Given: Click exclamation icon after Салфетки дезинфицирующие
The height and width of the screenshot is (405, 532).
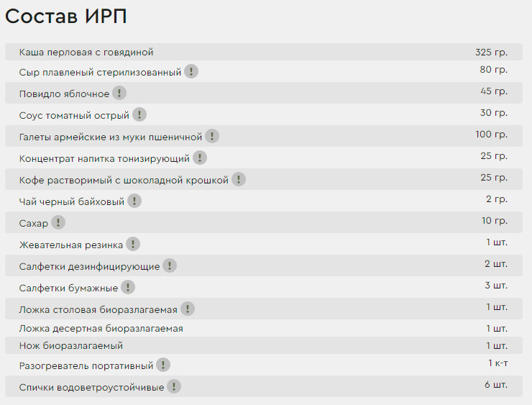Looking at the screenshot, I should click(170, 265).
